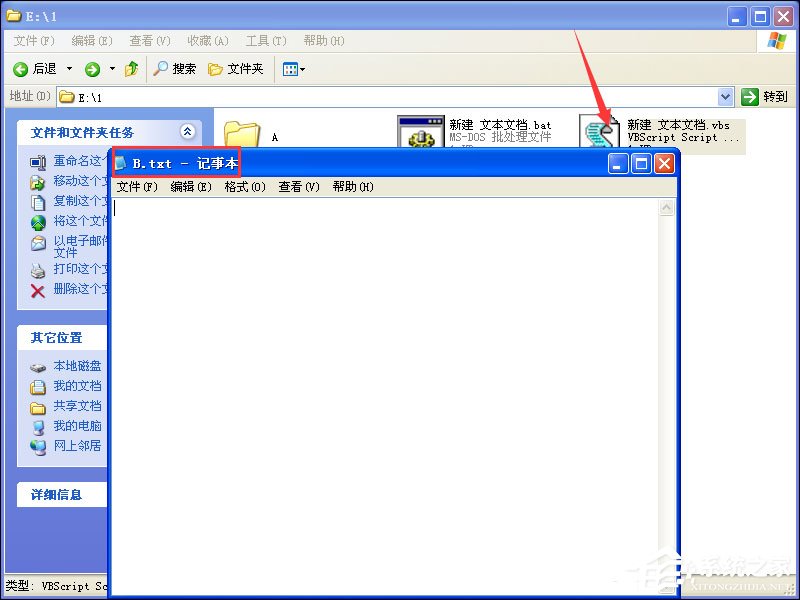Open Explorer 帮助(H) menu
The image size is (800, 600).
point(324,41)
